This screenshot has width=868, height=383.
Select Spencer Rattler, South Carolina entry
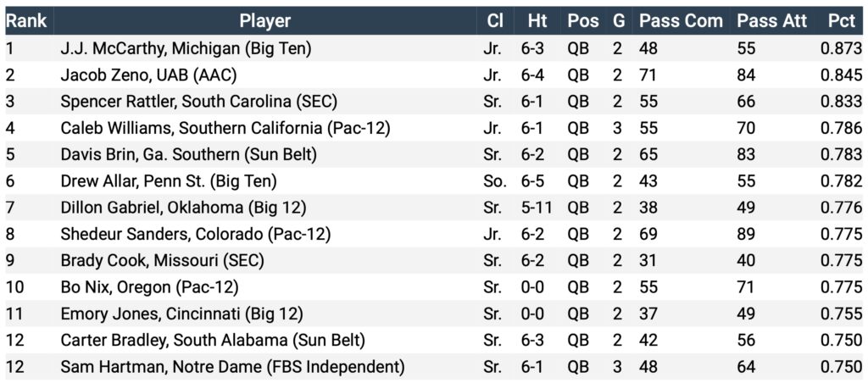198,102
